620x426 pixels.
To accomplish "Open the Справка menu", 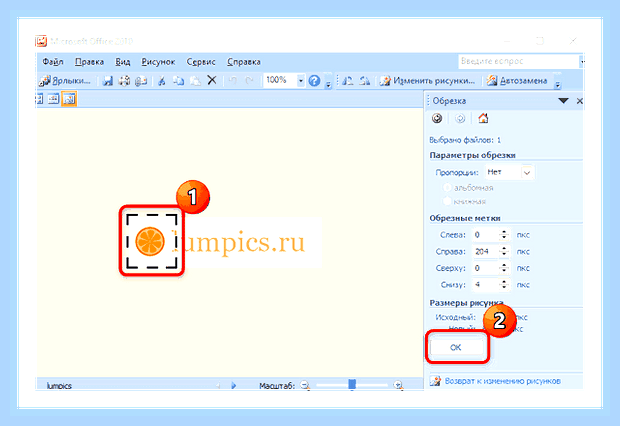I will tap(244, 62).
